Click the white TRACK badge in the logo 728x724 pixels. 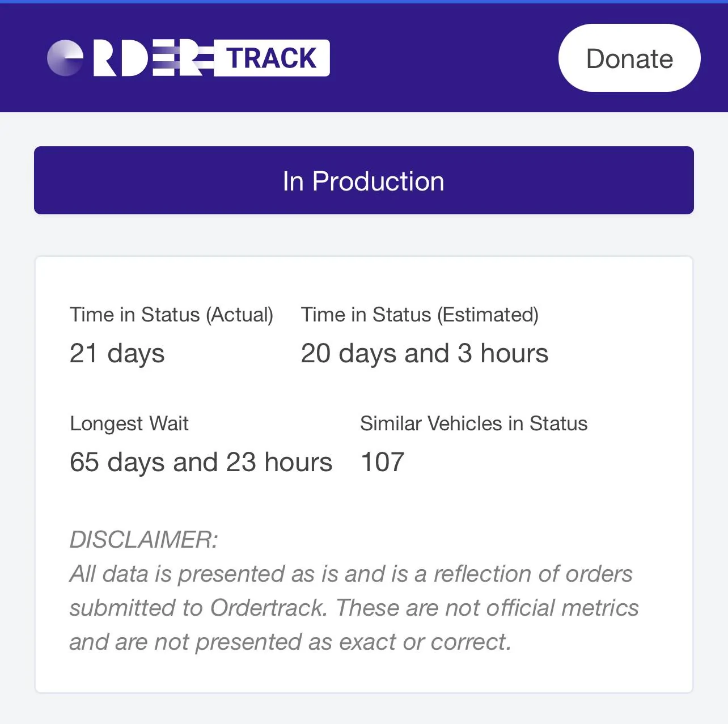click(x=272, y=58)
